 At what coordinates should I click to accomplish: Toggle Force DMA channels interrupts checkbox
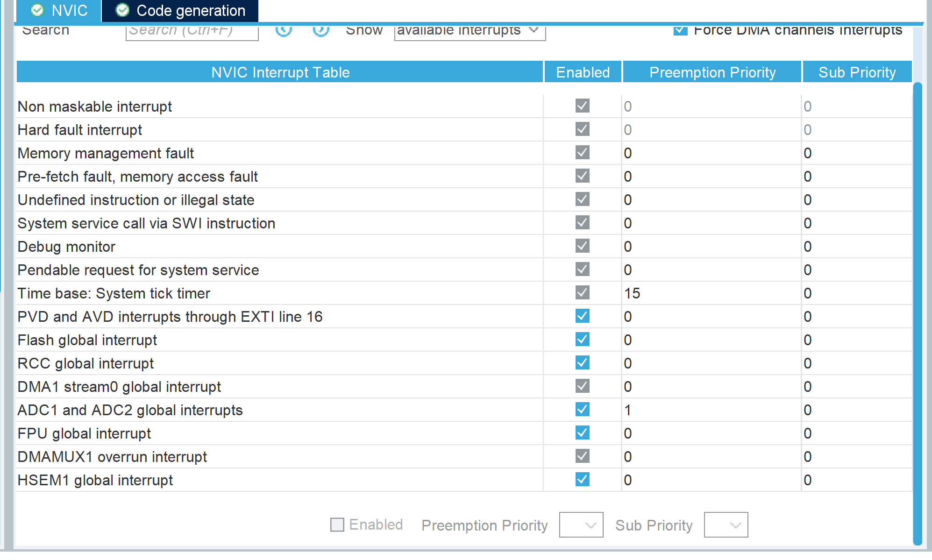click(x=680, y=30)
